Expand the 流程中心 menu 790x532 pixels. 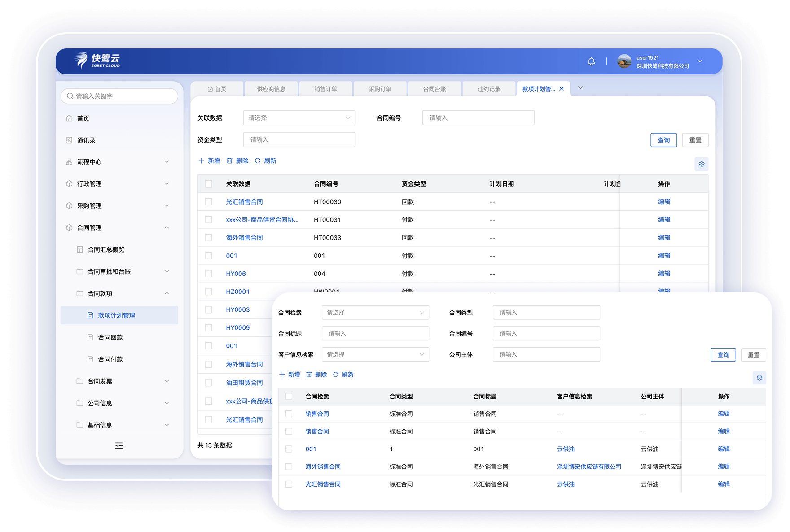click(x=167, y=162)
